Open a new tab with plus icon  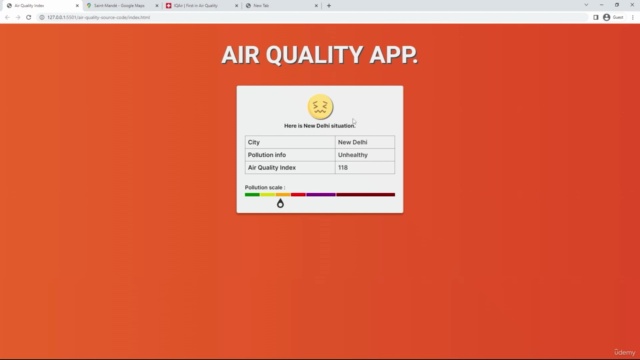(329, 6)
